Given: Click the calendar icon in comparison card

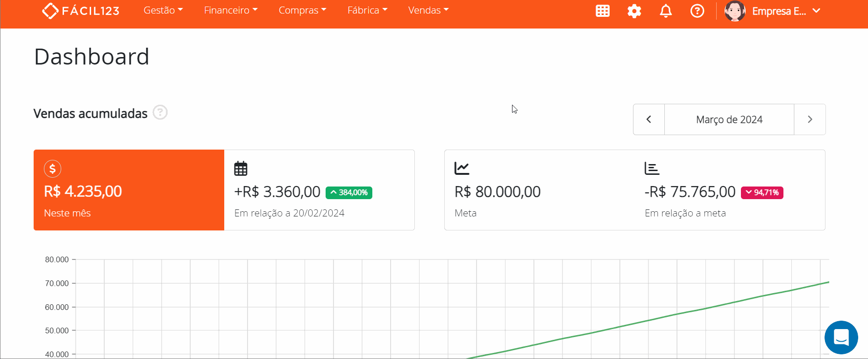Looking at the screenshot, I should point(241,168).
